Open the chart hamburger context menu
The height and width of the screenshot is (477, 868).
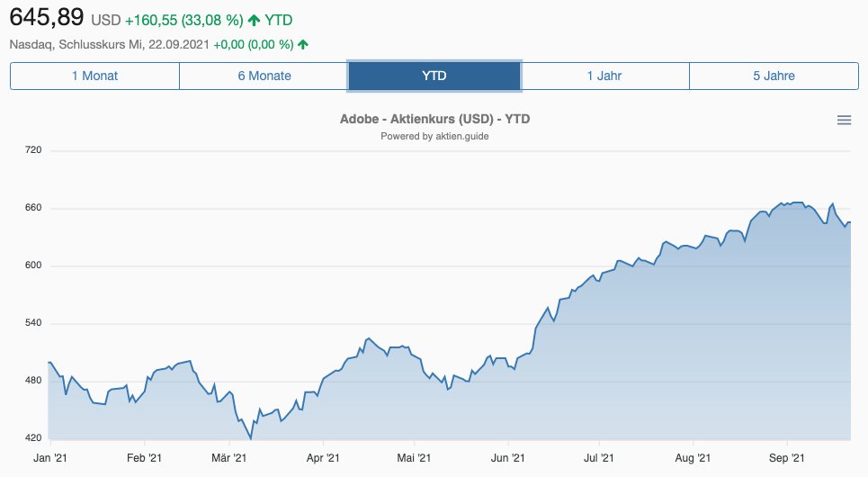[844, 121]
